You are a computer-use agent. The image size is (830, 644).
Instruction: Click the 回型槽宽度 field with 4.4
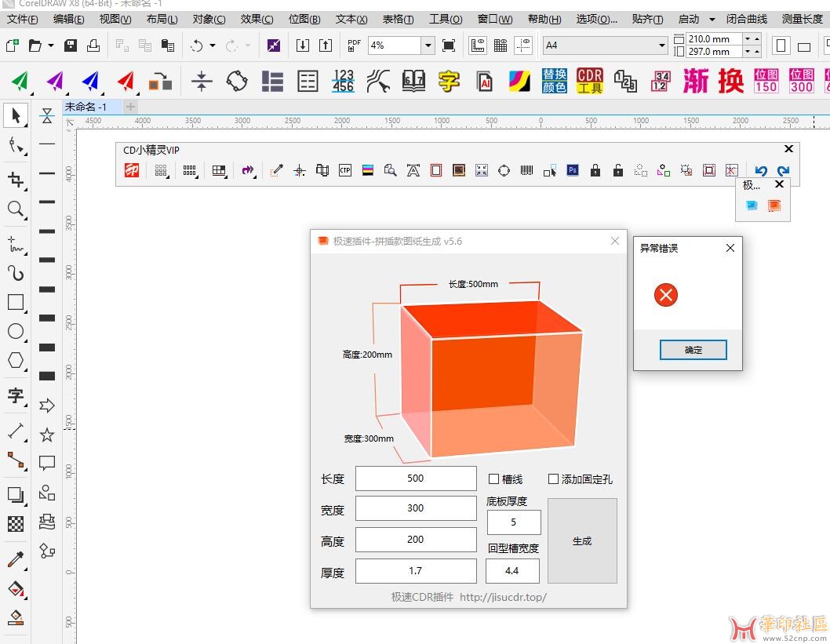tap(512, 571)
